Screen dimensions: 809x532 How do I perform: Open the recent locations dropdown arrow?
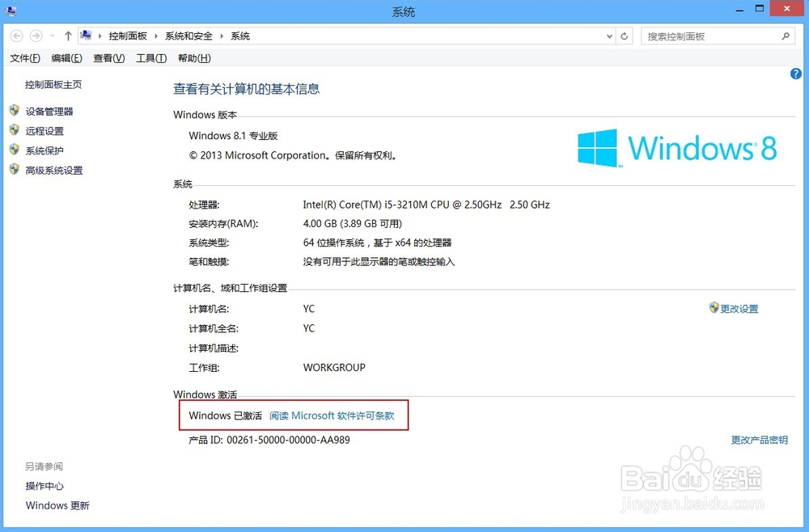coord(52,36)
